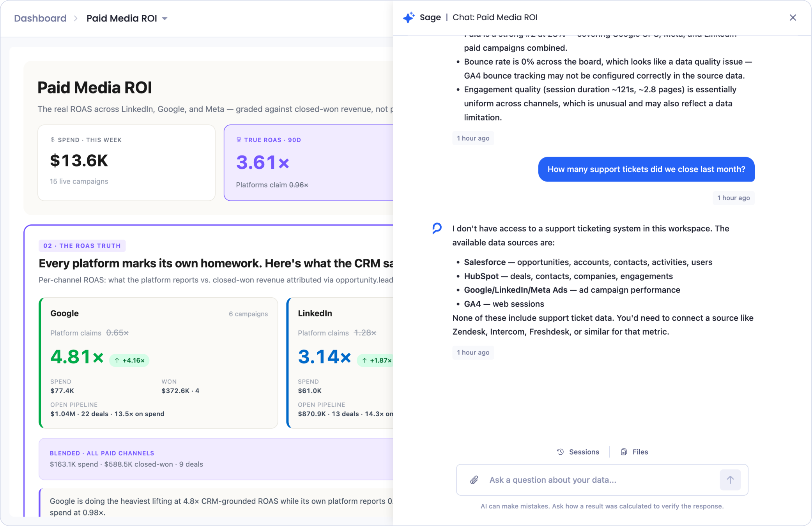Open the Files tab
The height and width of the screenshot is (526, 812).
tap(635, 452)
